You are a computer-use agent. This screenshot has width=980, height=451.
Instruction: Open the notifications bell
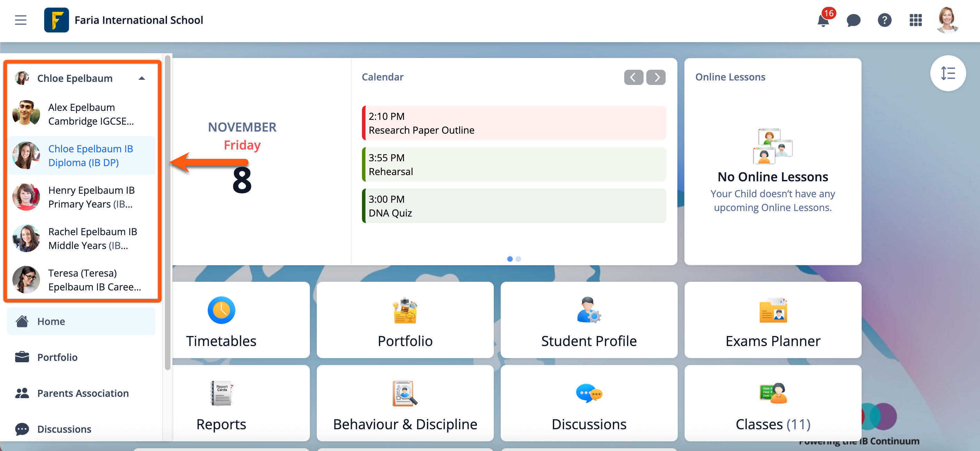coord(823,20)
